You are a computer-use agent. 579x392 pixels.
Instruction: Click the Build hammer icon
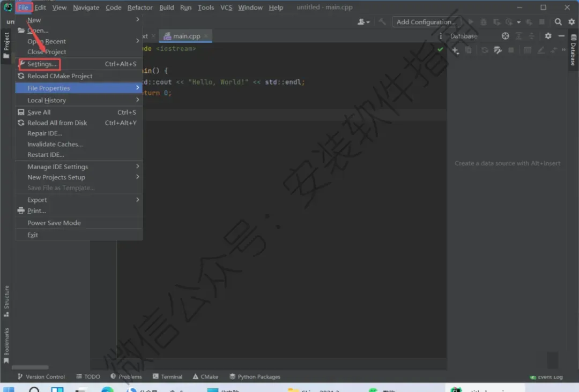[382, 22]
